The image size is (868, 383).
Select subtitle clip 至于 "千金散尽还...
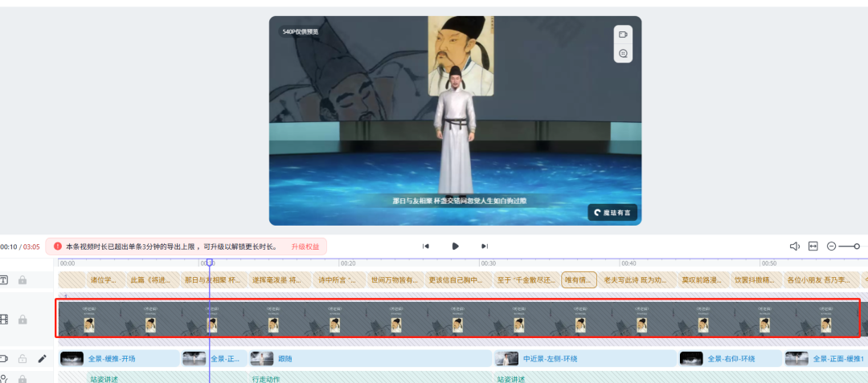click(526, 280)
